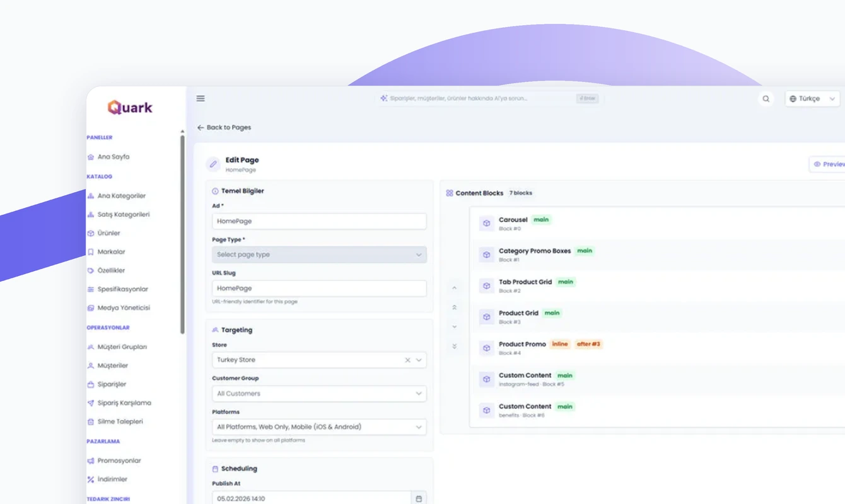Click the cube icon beside Carousel block
The height and width of the screenshot is (504, 845).
point(486,223)
